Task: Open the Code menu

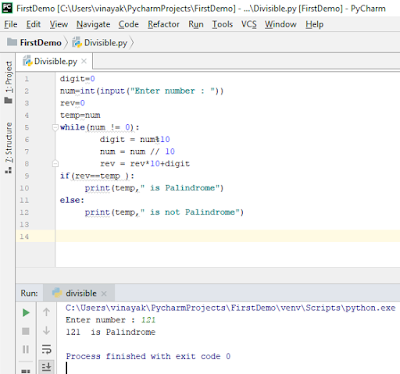Action: 129,24
